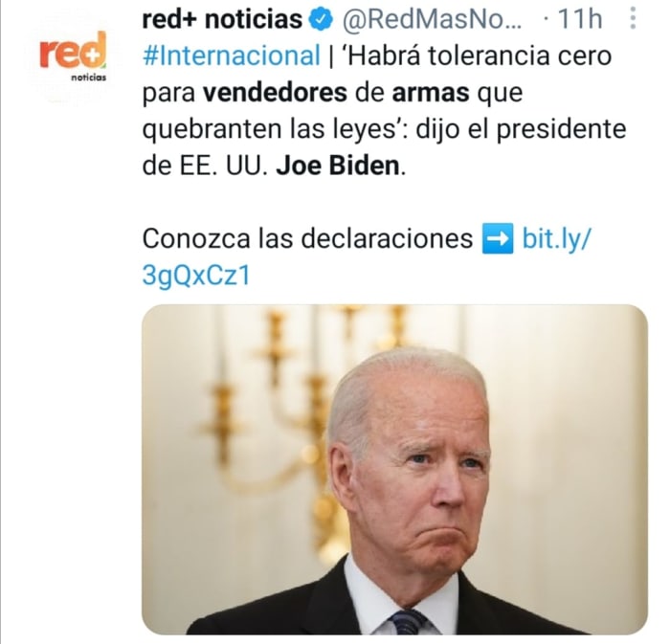Open the tweet via the 11h timestamp
The width and height of the screenshot is (670, 644).
580,20
